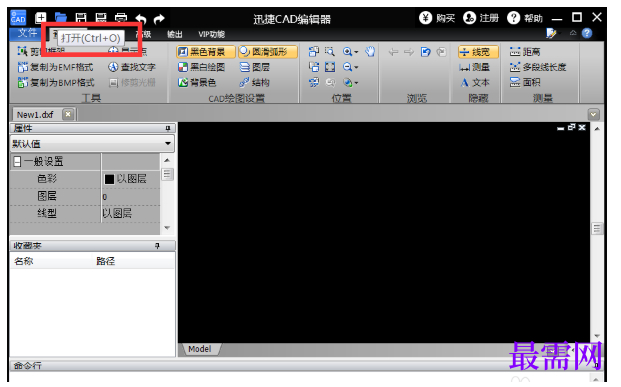621x387 pixels.
Task: Open the 文件 file menu
Action: click(x=27, y=33)
